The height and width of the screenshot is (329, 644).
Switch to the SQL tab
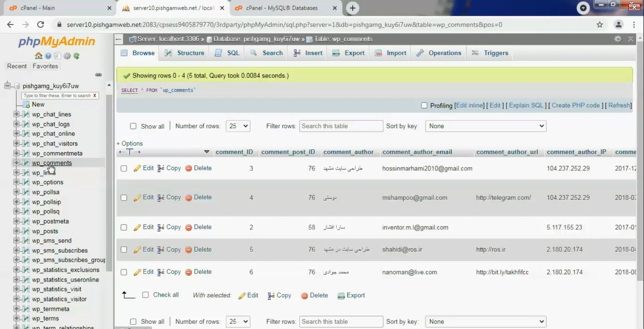(x=227, y=53)
